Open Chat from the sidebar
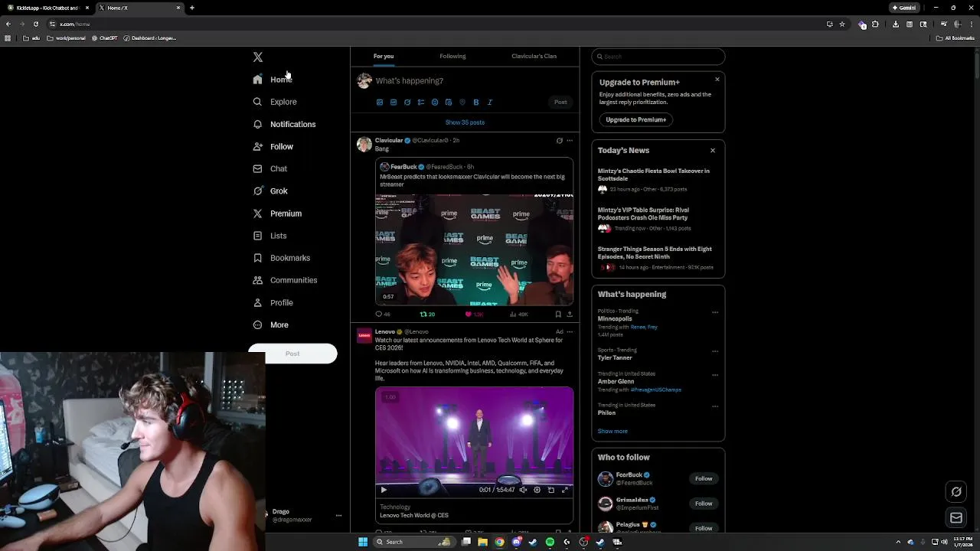This screenshot has width=980, height=551. pyautogui.click(x=270, y=169)
